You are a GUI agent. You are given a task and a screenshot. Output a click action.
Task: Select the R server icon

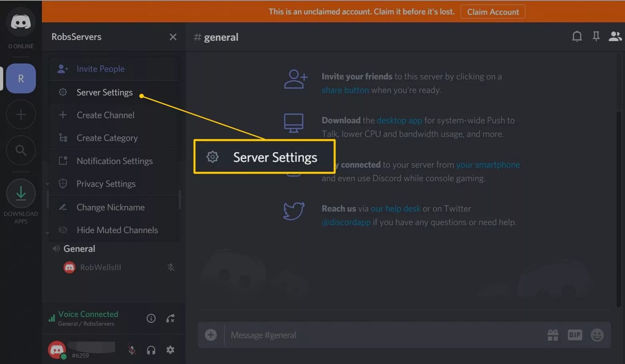click(21, 78)
